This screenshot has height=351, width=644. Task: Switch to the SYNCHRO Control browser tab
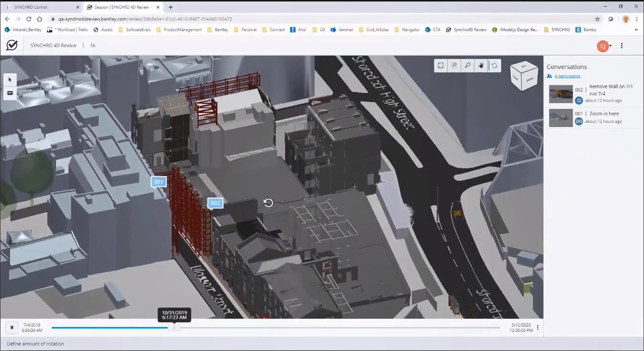coord(41,7)
